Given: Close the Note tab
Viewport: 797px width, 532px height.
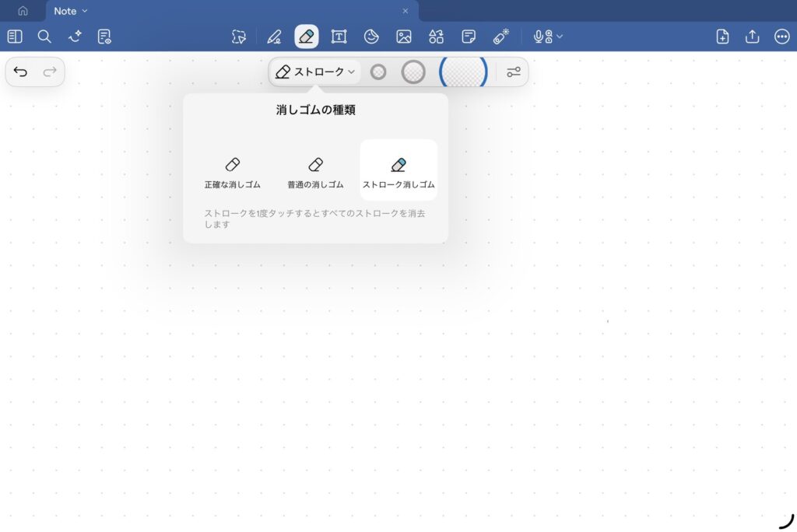Looking at the screenshot, I should [405, 11].
